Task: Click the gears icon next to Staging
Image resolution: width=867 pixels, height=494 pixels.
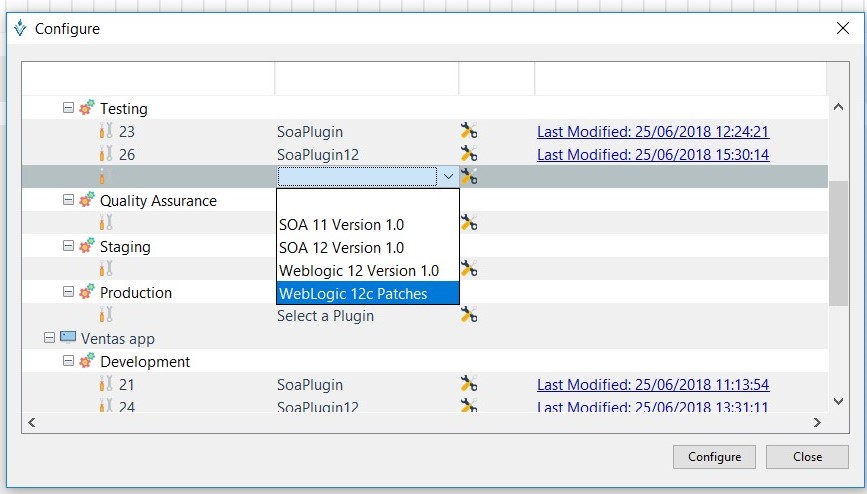Action: (x=86, y=246)
